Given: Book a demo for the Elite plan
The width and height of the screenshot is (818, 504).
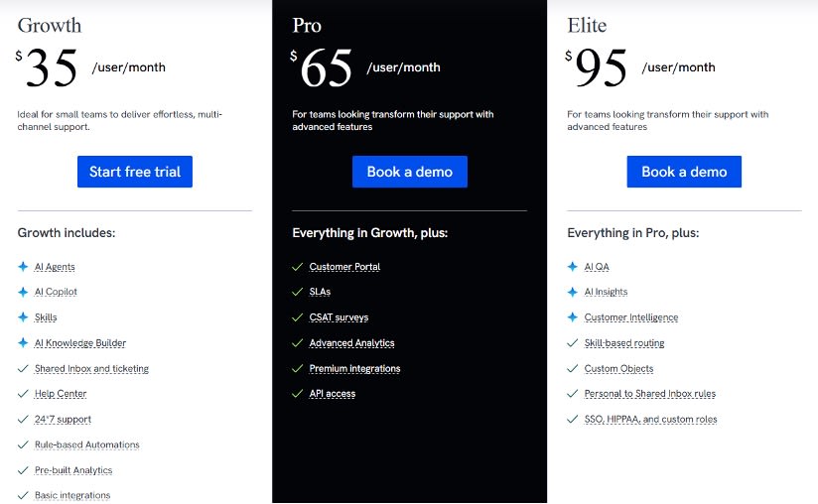Looking at the screenshot, I should point(684,172).
